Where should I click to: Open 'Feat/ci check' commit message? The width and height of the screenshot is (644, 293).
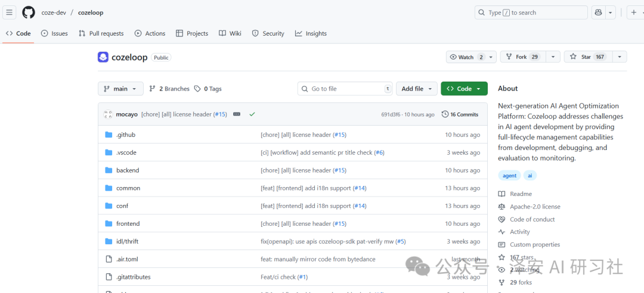pyautogui.click(x=278, y=277)
